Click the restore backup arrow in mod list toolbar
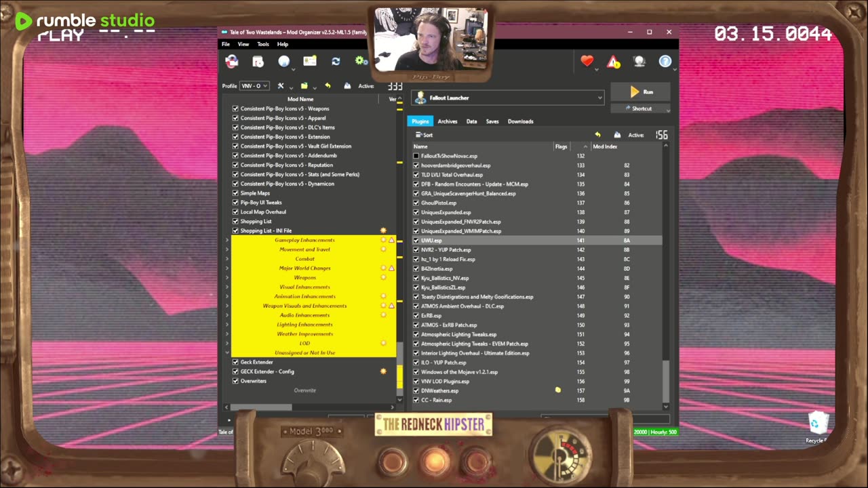 pos(328,86)
